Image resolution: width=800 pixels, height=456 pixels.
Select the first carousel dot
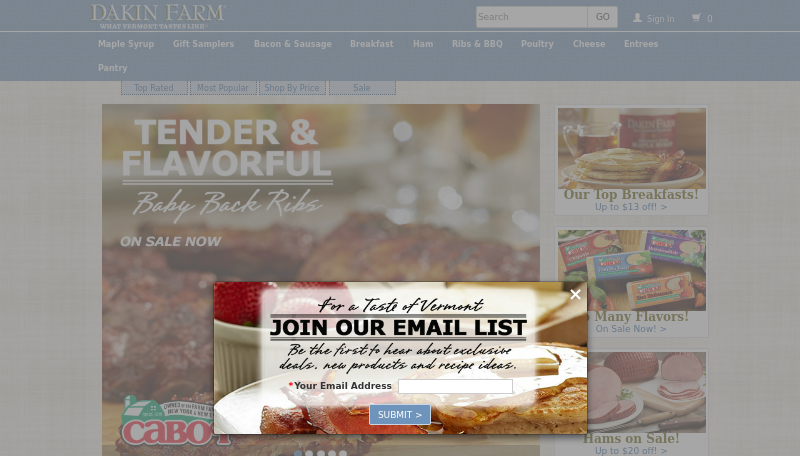point(298,453)
